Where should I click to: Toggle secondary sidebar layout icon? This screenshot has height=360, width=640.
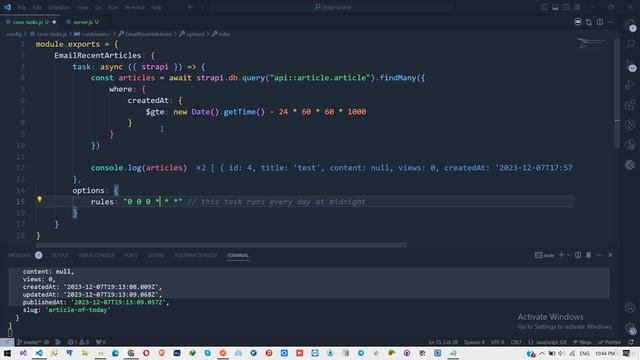tap(566, 7)
